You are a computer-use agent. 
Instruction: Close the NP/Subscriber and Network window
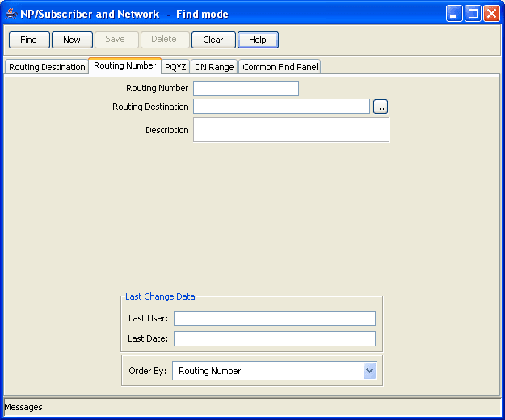pos(492,14)
